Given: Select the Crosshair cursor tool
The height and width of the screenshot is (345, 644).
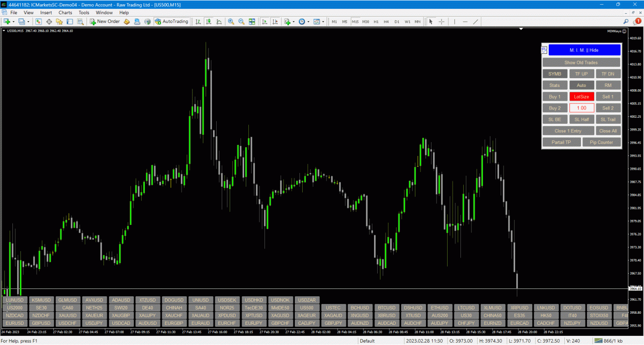Looking at the screenshot, I should (x=442, y=22).
